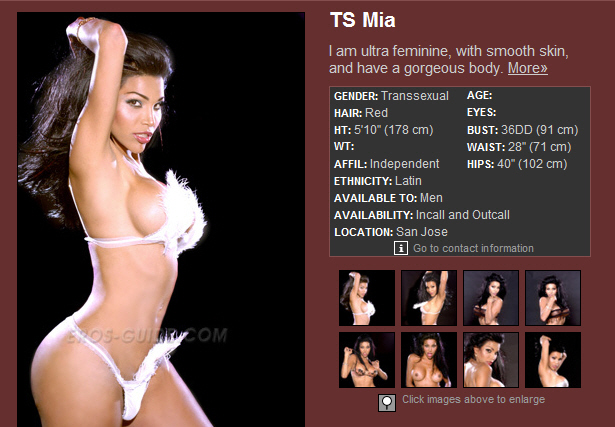Enlarge the first thumbnail in the top row
Viewport: 615px width, 427px height.
pyautogui.click(x=367, y=298)
